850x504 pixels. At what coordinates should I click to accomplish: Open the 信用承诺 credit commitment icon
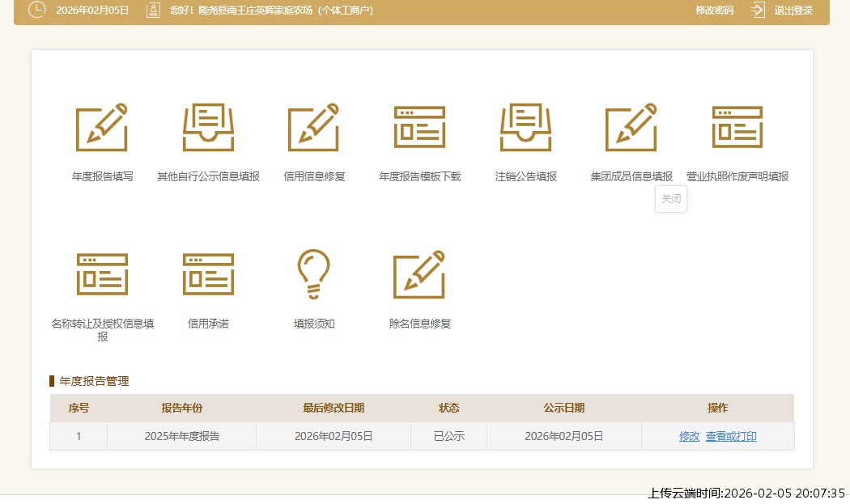(x=208, y=274)
